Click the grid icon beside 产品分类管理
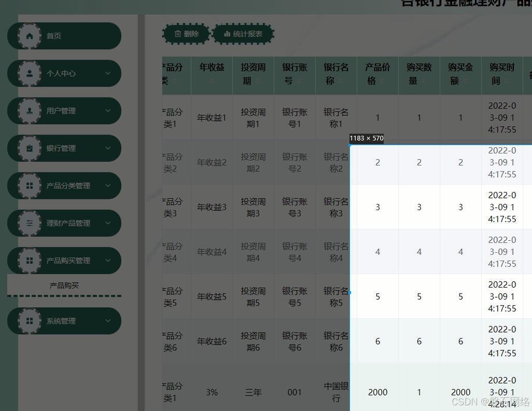Image resolution: width=532 pixels, height=411 pixels. click(30, 185)
